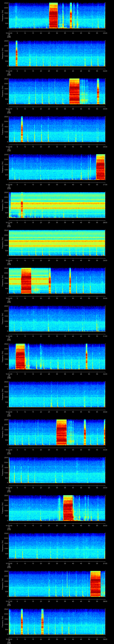Select the narrow red burst in the 16:23:00 spectrogram

pos(17,53)
